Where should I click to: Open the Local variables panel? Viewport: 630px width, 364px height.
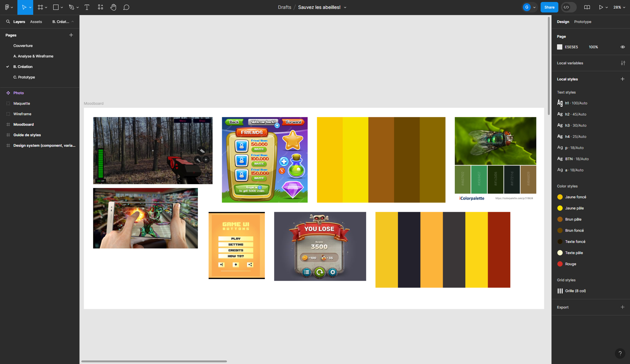(624, 63)
